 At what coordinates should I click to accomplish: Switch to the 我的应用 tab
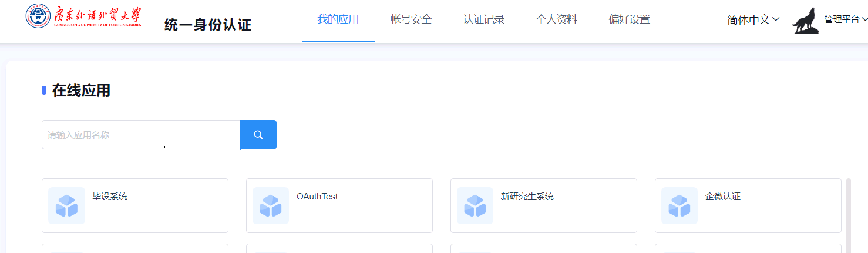click(338, 19)
